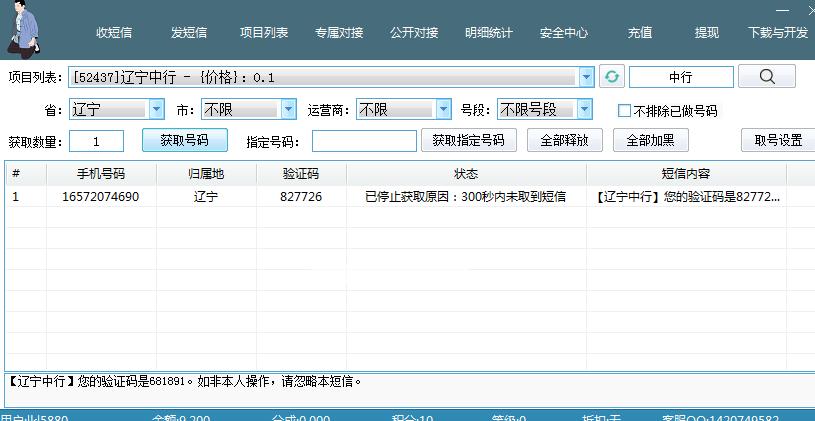This screenshot has width=815, height=421.
Task: Switch to the 项目列表 menu tab
Action: point(264,32)
